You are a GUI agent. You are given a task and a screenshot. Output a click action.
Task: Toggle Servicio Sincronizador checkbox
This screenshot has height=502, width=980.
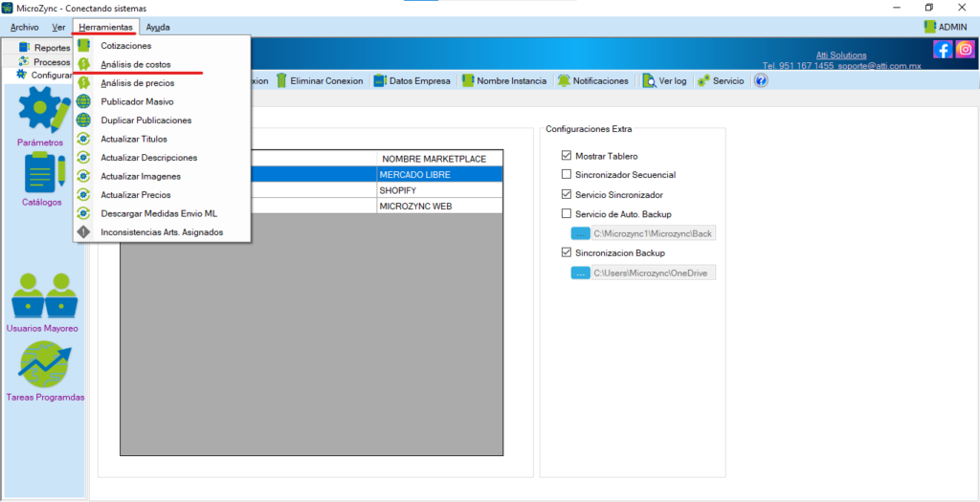[x=567, y=194]
